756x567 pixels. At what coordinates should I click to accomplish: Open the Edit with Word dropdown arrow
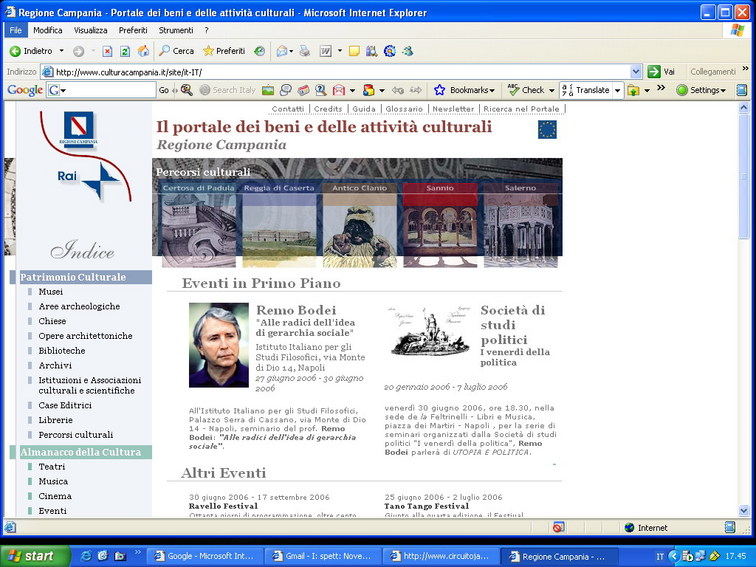pyautogui.click(x=339, y=51)
